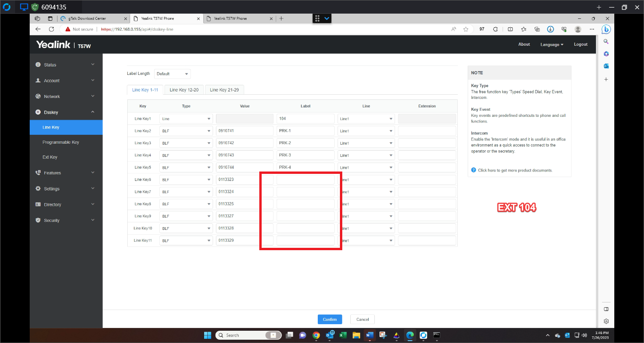Screen dimensions: 644x343
Task: Click the Cancel button
Action: click(363, 319)
